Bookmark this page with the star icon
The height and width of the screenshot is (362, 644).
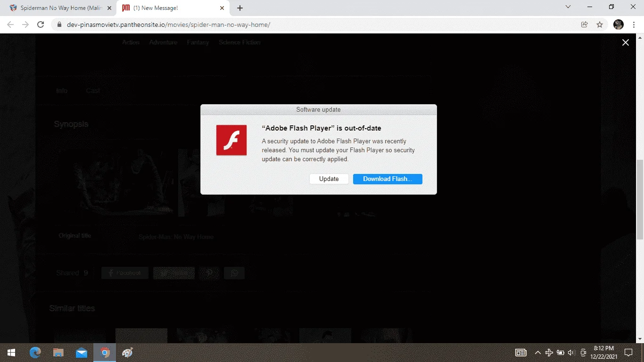(x=600, y=25)
